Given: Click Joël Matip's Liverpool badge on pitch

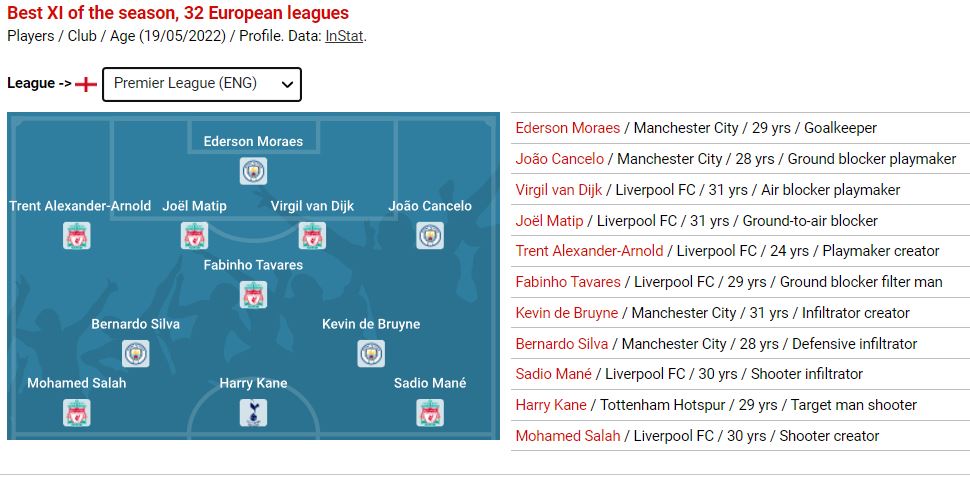Looking at the screenshot, I should tap(194, 236).
